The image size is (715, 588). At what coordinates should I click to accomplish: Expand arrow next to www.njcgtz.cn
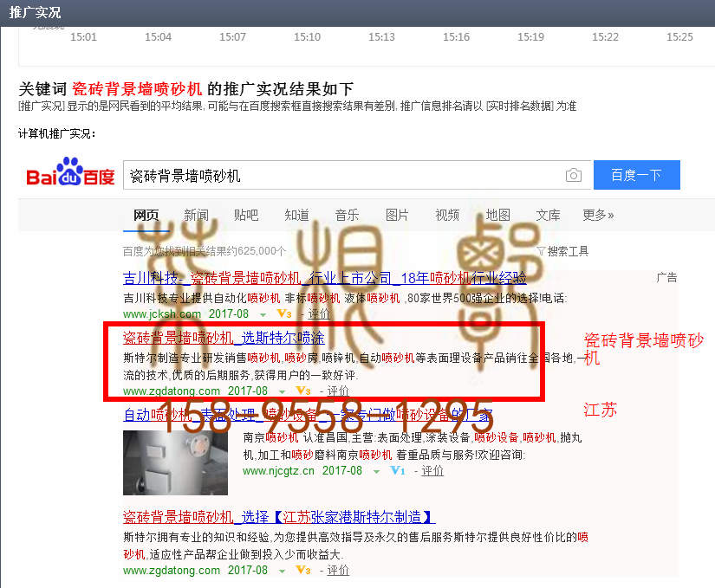[x=377, y=472]
